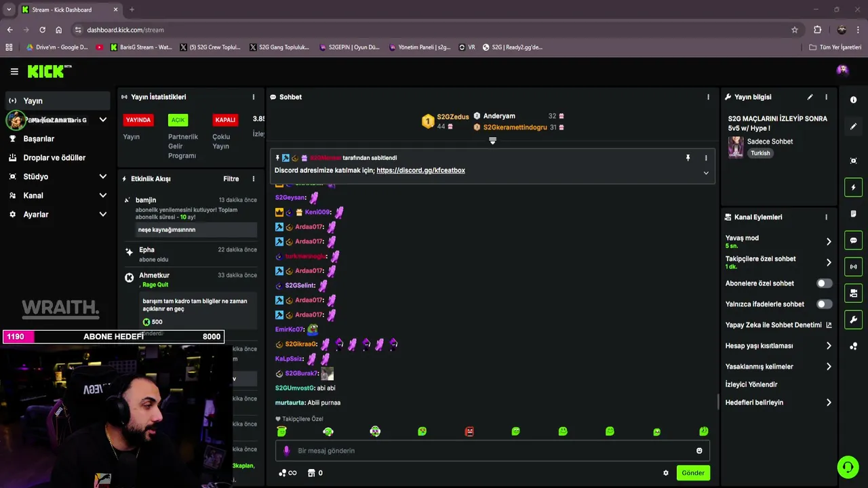Unpin the pinned chat message
Screen dimensions: 868x488
point(688,158)
